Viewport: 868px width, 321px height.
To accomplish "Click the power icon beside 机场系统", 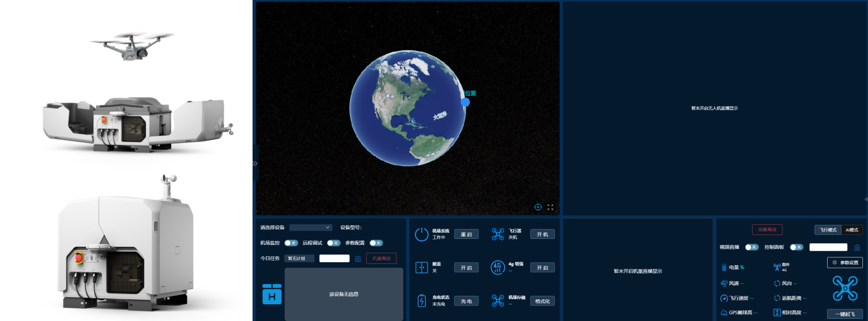I will pyautogui.click(x=421, y=234).
